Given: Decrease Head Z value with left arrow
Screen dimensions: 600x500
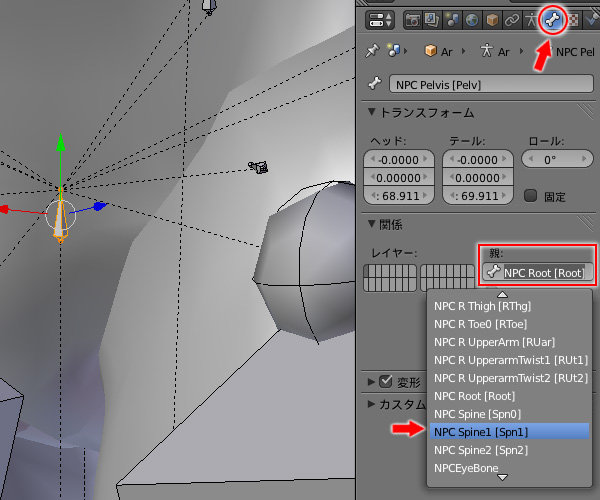Looking at the screenshot, I should [x=373, y=195].
